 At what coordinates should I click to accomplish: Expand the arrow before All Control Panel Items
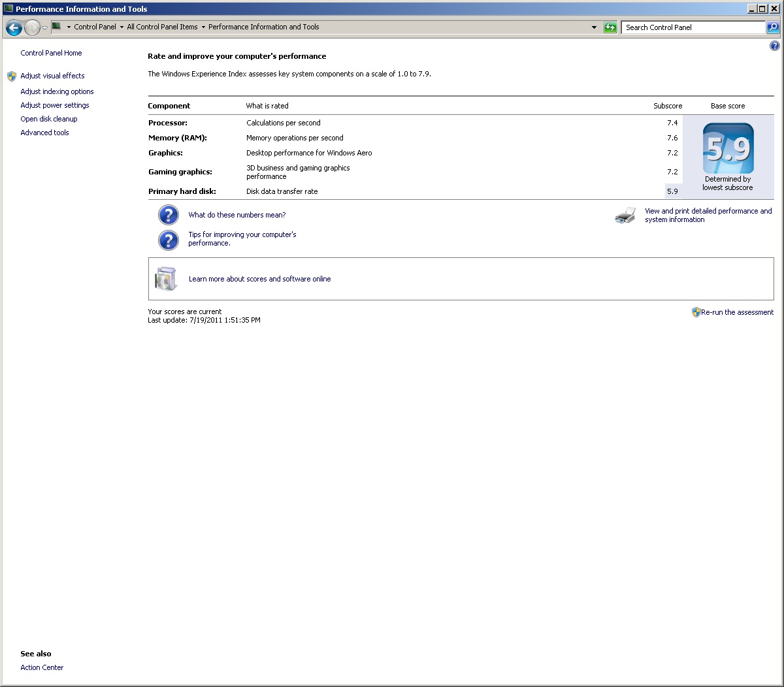coord(122,27)
